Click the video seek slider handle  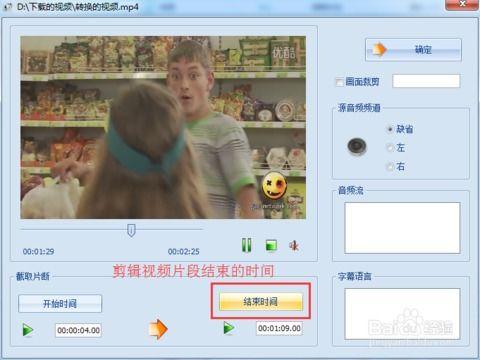pos(131,230)
